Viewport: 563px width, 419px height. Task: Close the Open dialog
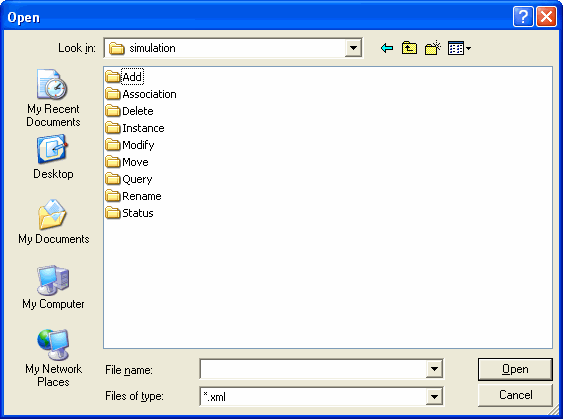point(546,17)
